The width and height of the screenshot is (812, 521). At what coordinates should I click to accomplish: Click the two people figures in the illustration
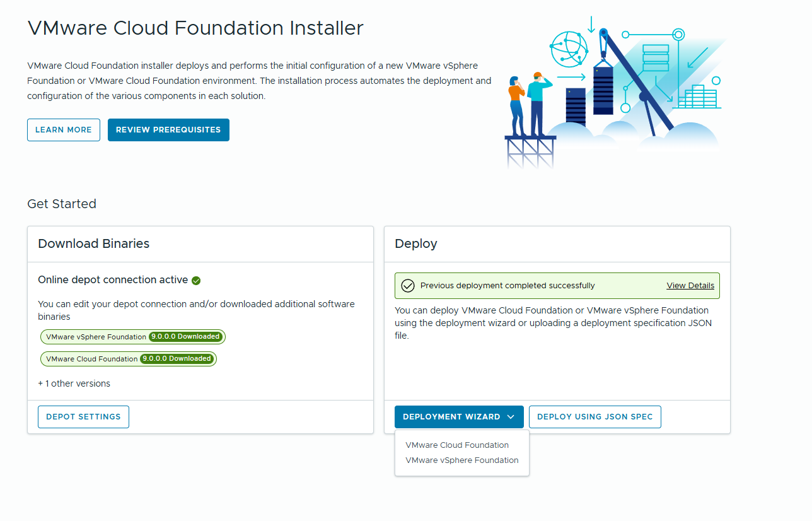[526, 104]
